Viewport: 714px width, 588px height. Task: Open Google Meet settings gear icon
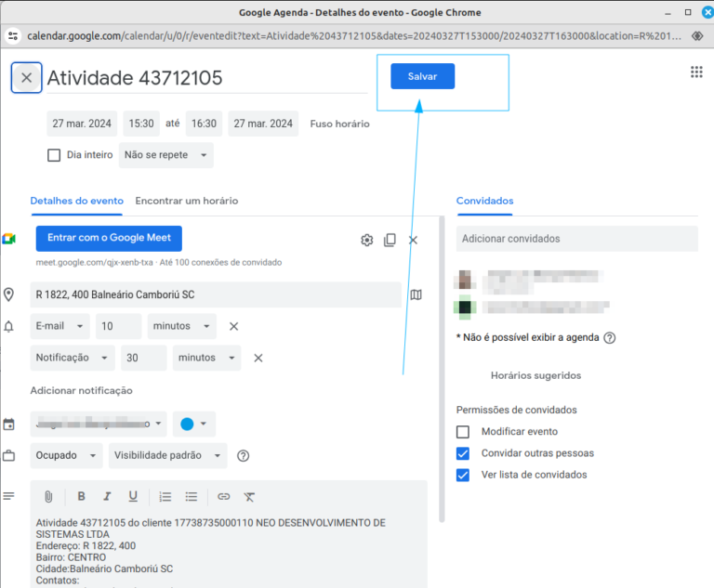click(367, 240)
